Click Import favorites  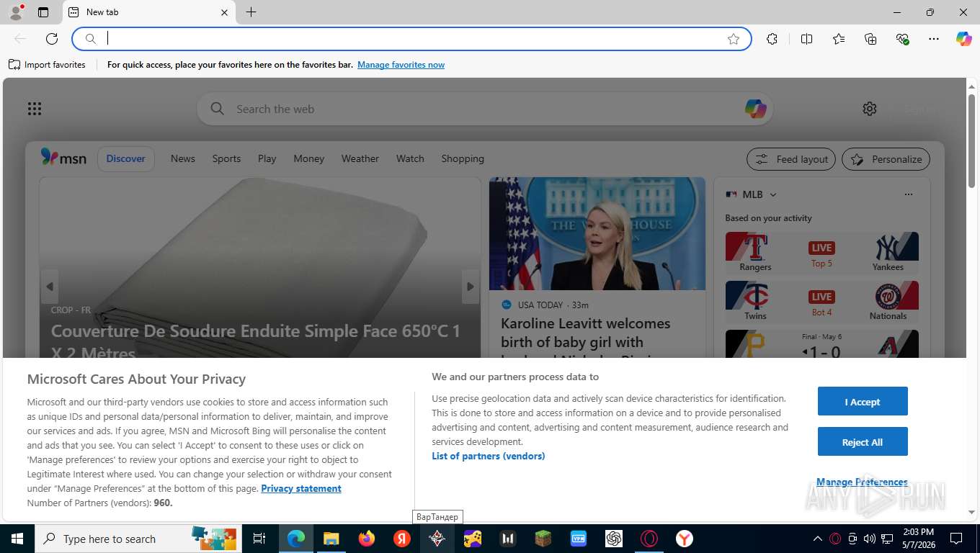coord(47,65)
